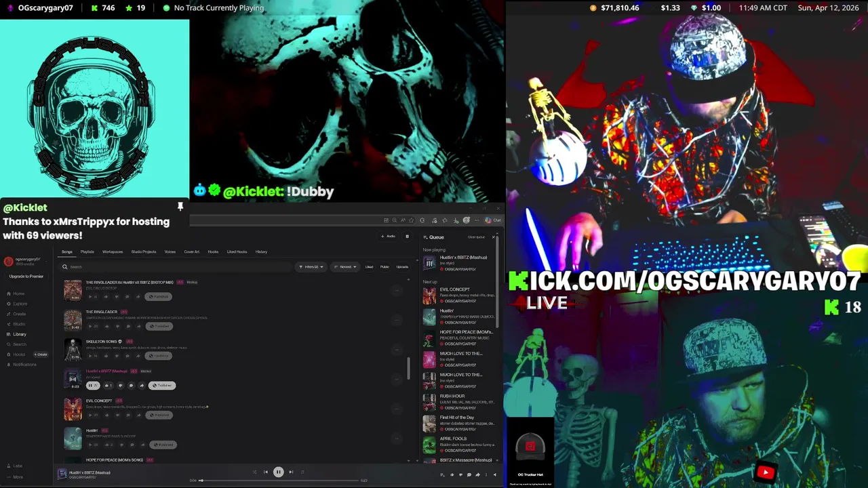
Task: Switch to the Voices tab
Action: pyautogui.click(x=170, y=251)
